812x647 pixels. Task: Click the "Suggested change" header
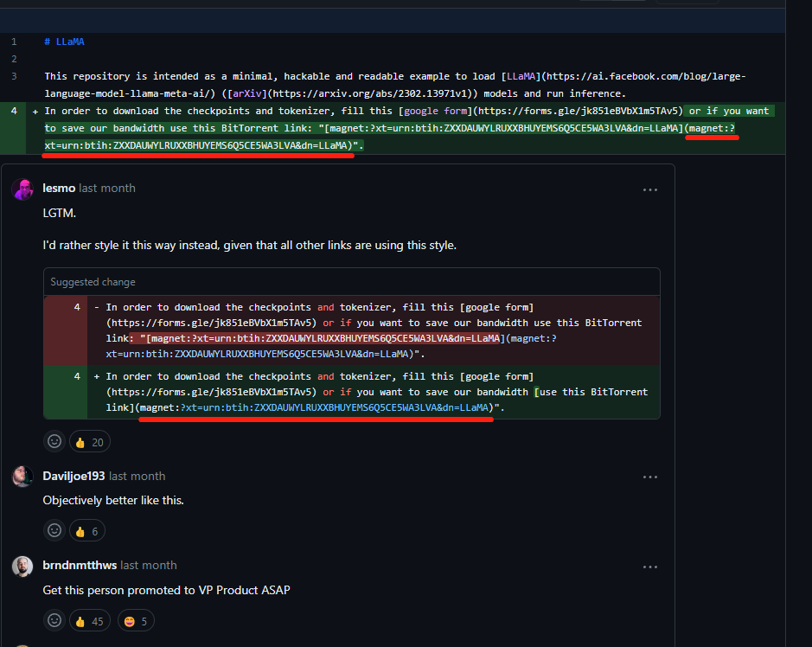pyautogui.click(x=93, y=282)
